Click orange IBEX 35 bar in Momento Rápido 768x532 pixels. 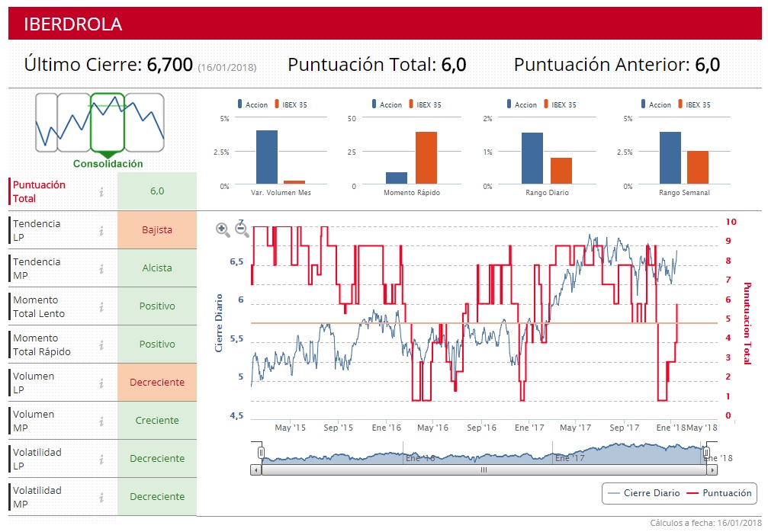pos(426,158)
